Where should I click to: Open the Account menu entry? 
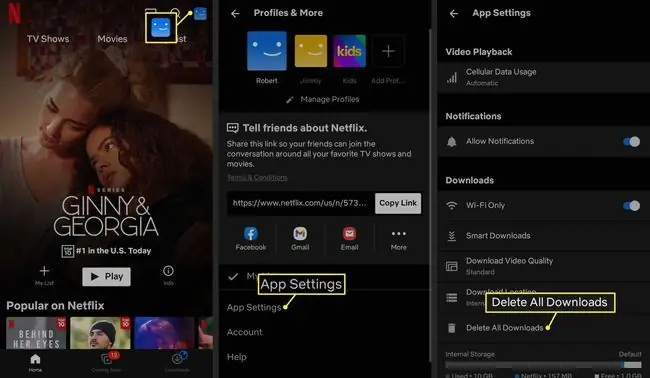tap(245, 332)
